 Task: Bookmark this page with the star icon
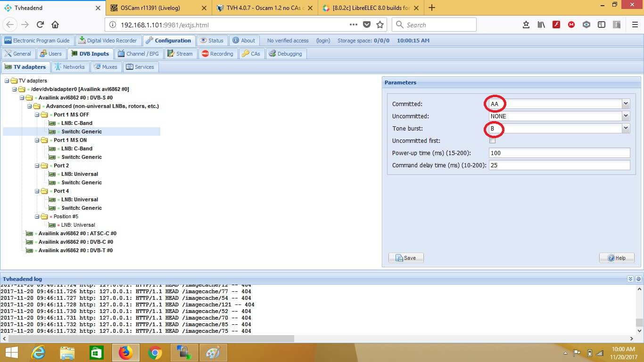(380, 25)
